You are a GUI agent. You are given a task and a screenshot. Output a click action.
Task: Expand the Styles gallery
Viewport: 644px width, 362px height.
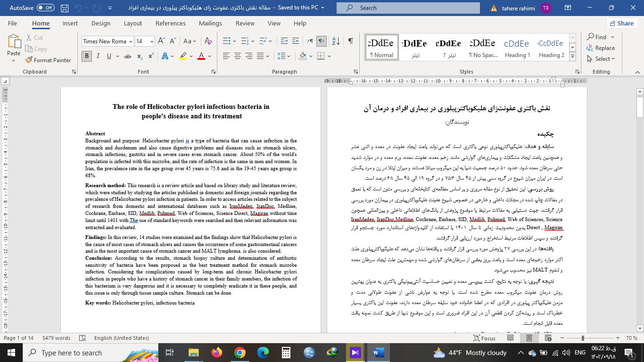572,56
